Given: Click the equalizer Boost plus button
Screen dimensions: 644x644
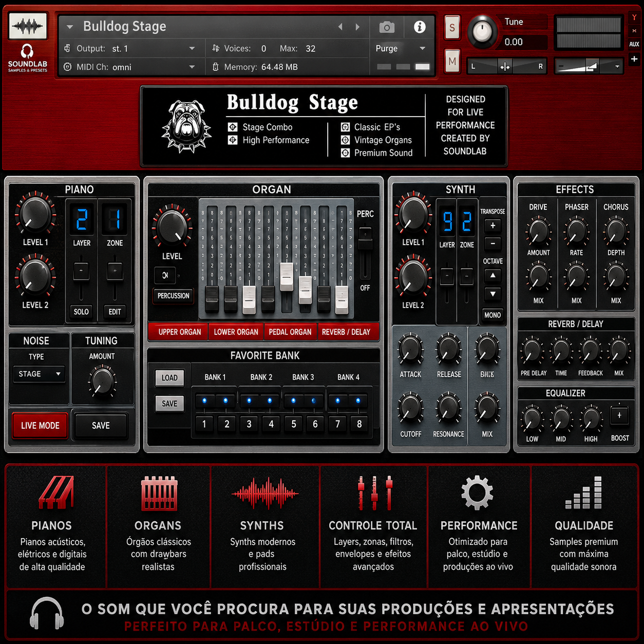Looking at the screenshot, I should tap(619, 415).
